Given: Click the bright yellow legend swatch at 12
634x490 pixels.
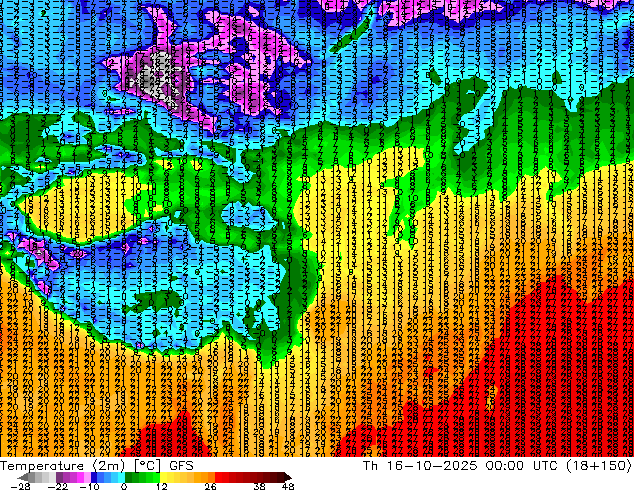Looking at the screenshot, I should (x=163, y=477).
